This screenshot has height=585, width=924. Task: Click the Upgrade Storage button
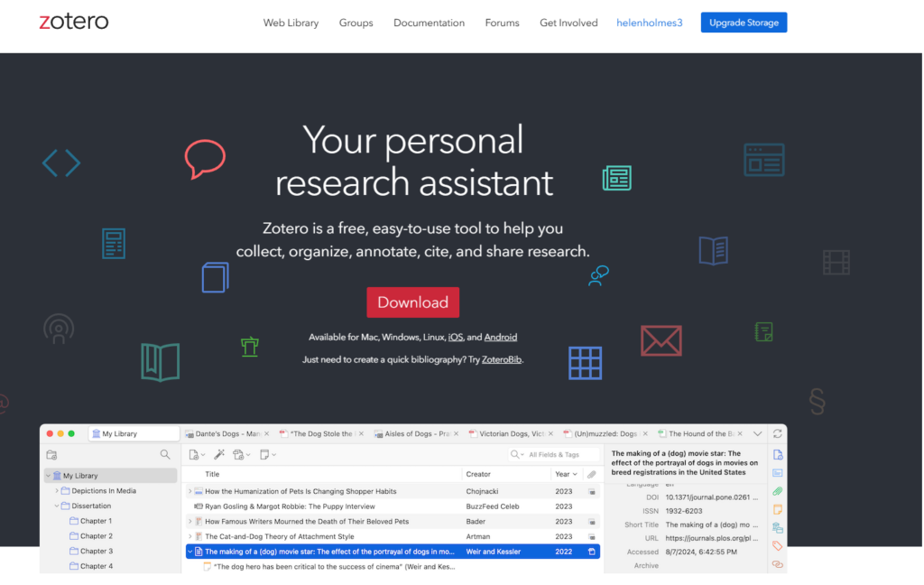pyautogui.click(x=744, y=23)
